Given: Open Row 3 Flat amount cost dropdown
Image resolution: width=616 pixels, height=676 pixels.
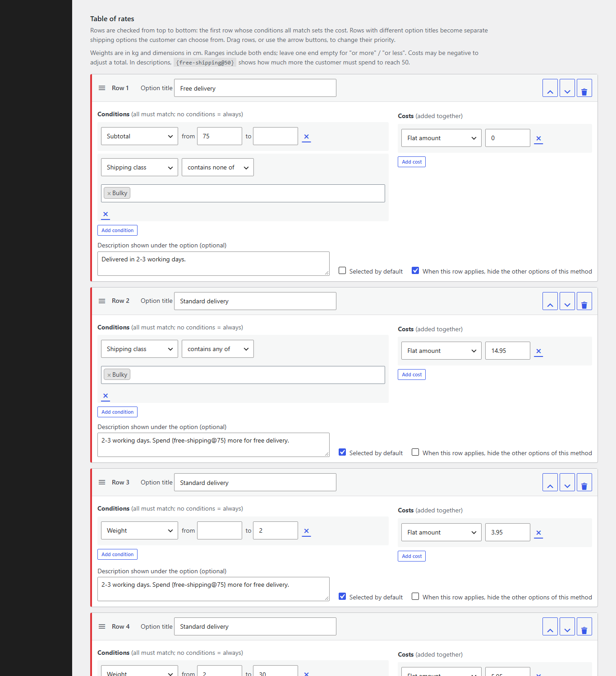Looking at the screenshot, I should coord(441,532).
